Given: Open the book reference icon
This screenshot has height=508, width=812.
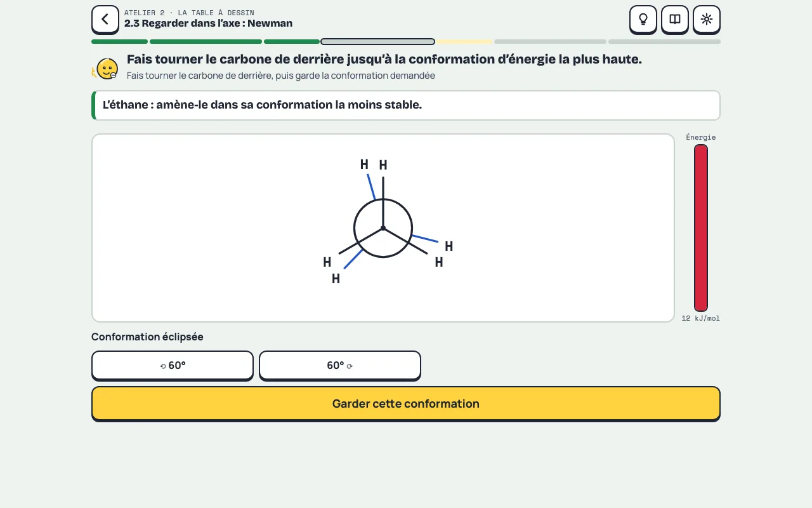Looking at the screenshot, I should pos(675,19).
